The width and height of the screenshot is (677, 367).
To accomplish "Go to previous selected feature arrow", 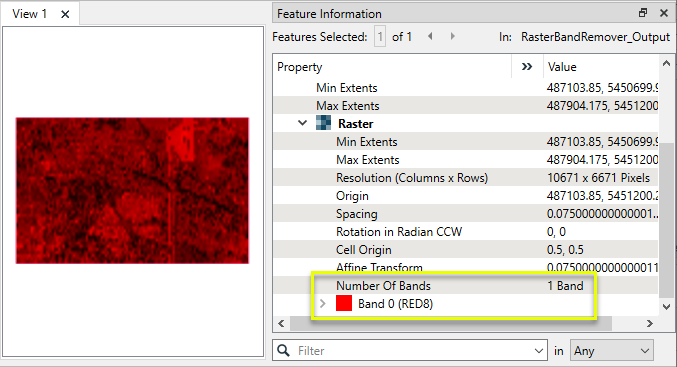I will click(x=430, y=36).
